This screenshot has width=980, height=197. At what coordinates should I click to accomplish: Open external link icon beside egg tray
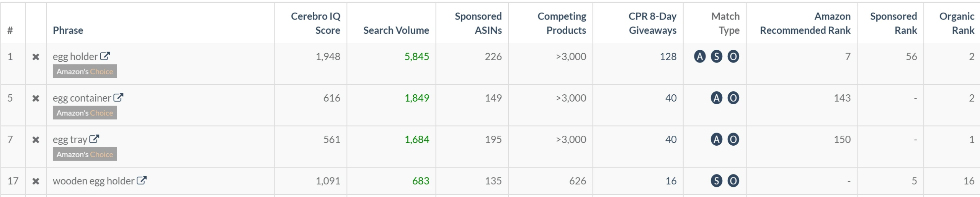pyautogui.click(x=94, y=139)
